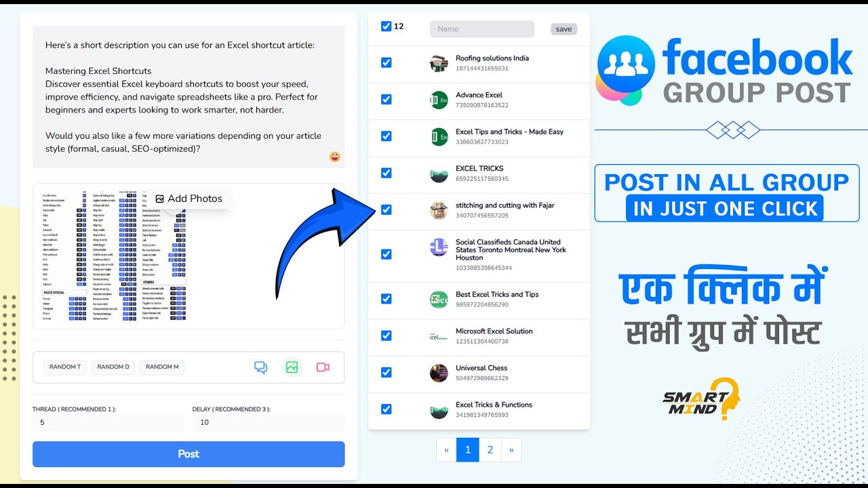Click the DELAY value field showing 10
Image resolution: width=868 pixels, height=488 pixels.
[x=269, y=422]
